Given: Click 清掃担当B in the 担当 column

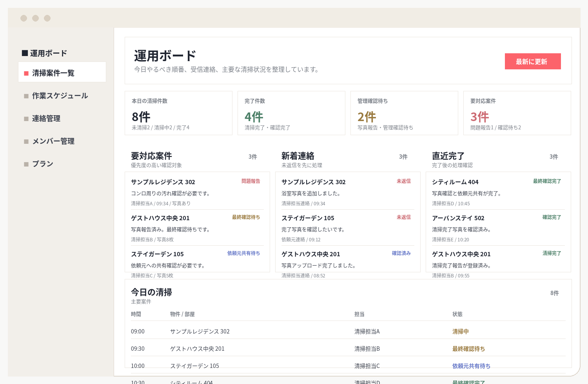Looking at the screenshot, I should (367, 349).
